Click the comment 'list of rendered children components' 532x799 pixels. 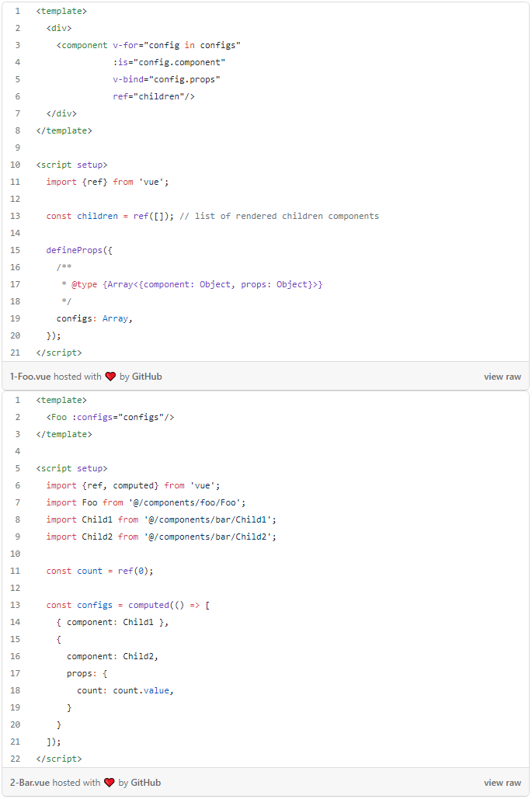tap(287, 216)
